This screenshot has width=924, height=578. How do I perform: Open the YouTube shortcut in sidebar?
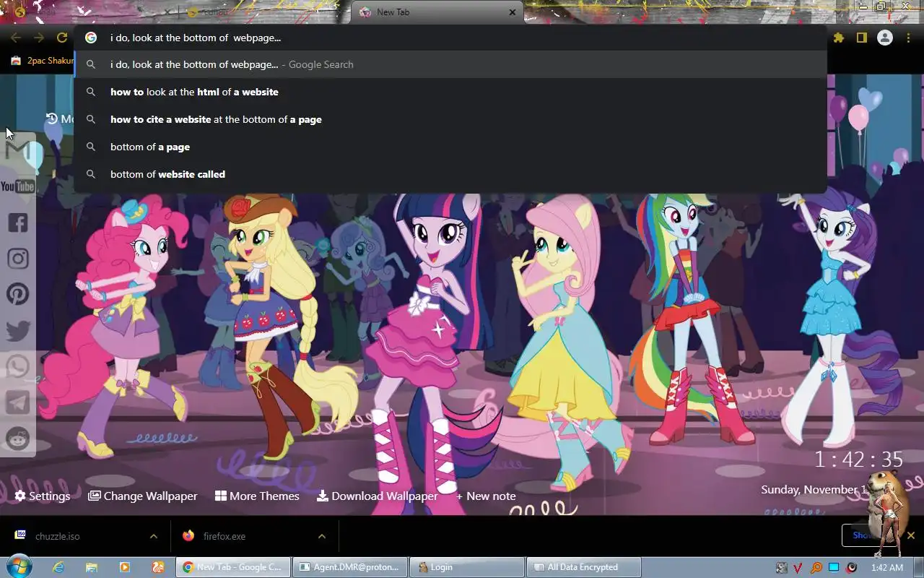pyautogui.click(x=18, y=186)
